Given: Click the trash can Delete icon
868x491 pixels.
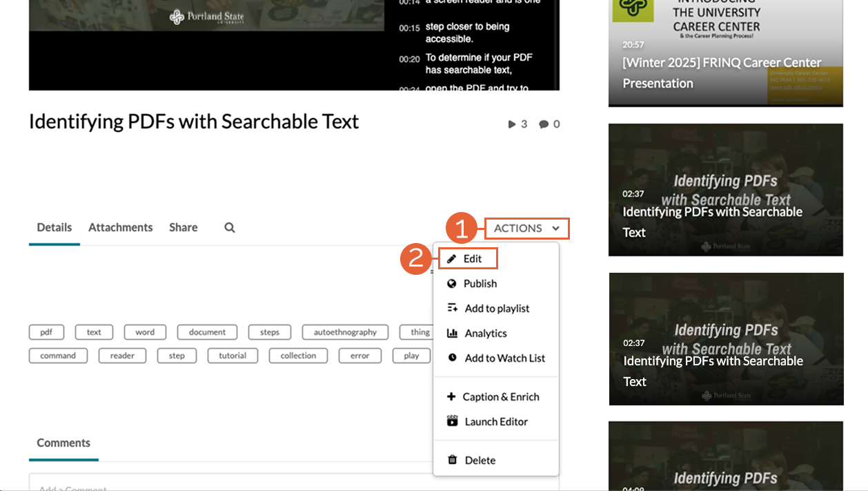Looking at the screenshot, I should [453, 460].
